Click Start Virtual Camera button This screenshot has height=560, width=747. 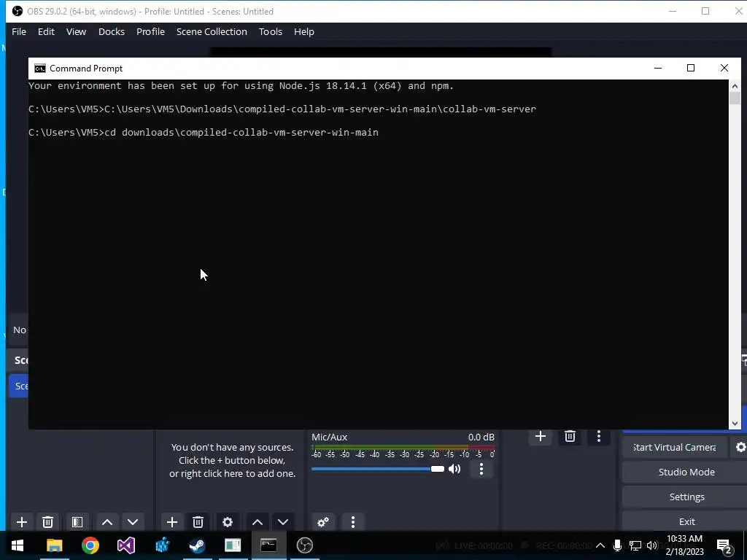[x=675, y=447]
